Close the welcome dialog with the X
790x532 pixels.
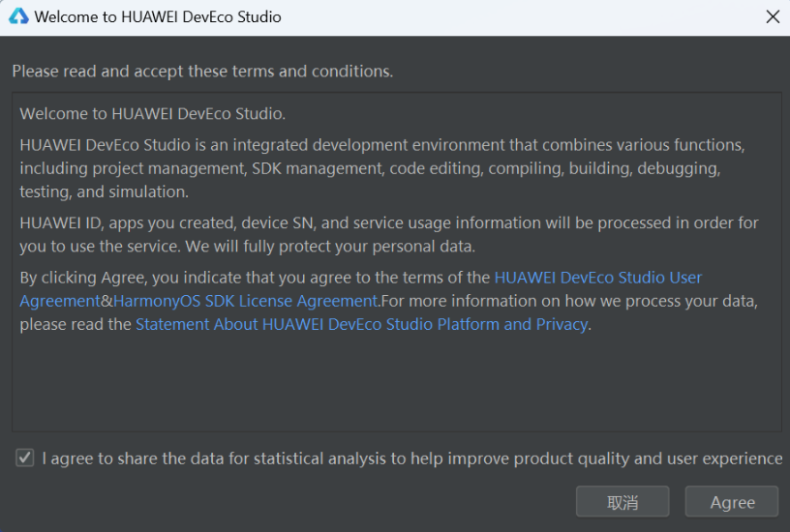773,16
